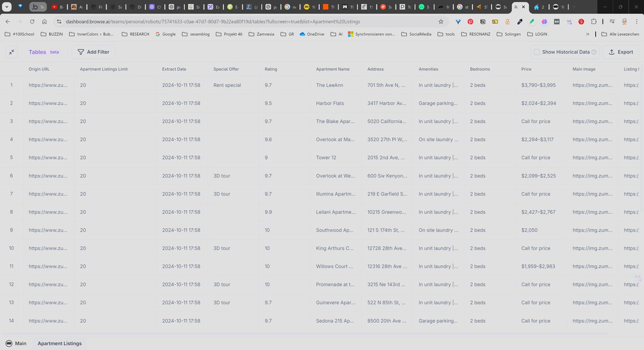Click the collapse fullscreen arrows icon
The image size is (644, 350).
point(12,52)
